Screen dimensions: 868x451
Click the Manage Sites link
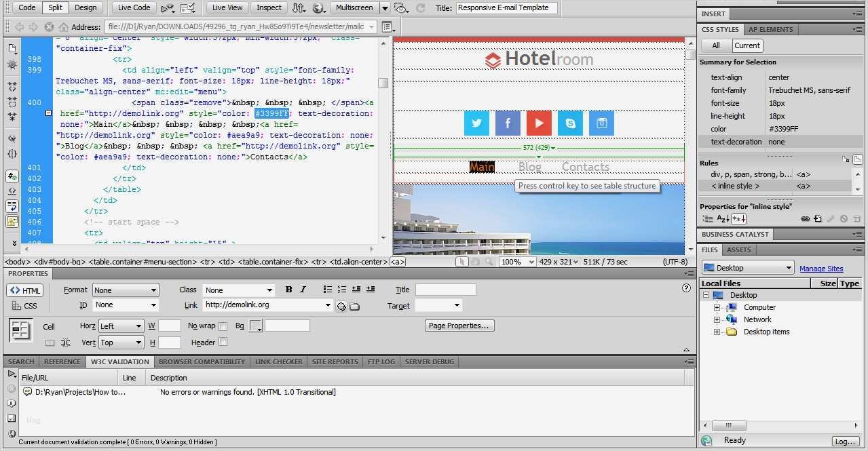[x=820, y=268]
